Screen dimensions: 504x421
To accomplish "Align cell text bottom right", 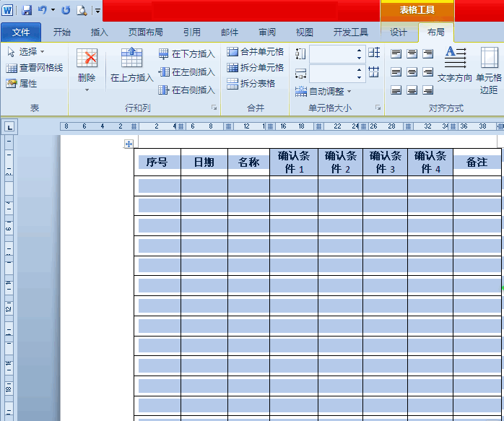I will coord(427,90).
